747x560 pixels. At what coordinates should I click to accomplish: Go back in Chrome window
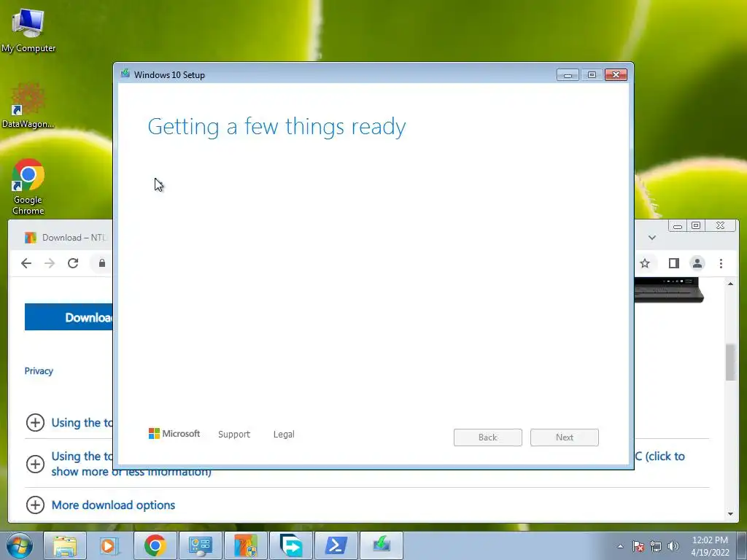[x=26, y=263]
